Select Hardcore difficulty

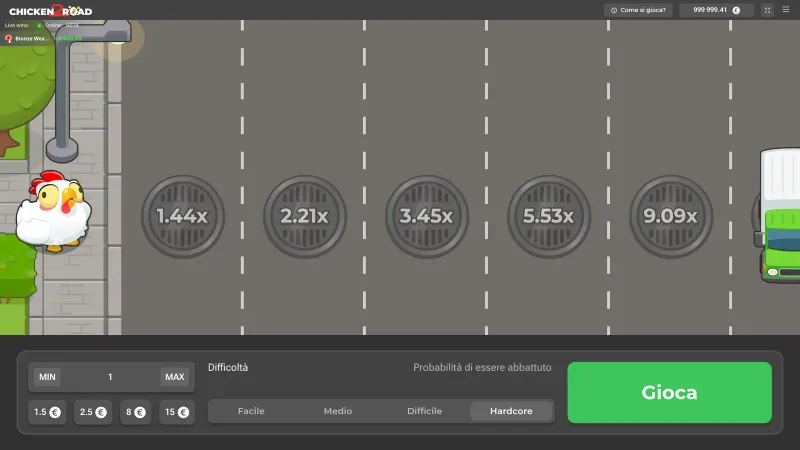(511, 411)
